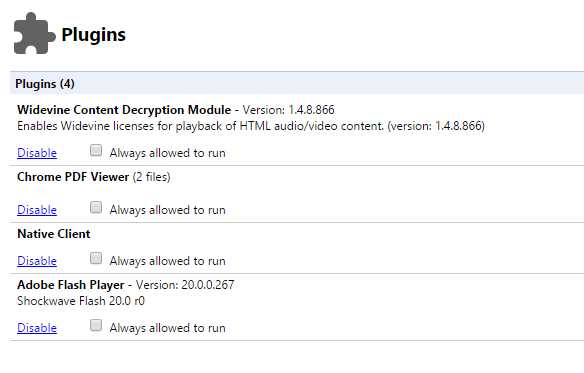584x373 pixels.
Task: Click the Plugins puzzle piece icon
Action: click(35, 34)
